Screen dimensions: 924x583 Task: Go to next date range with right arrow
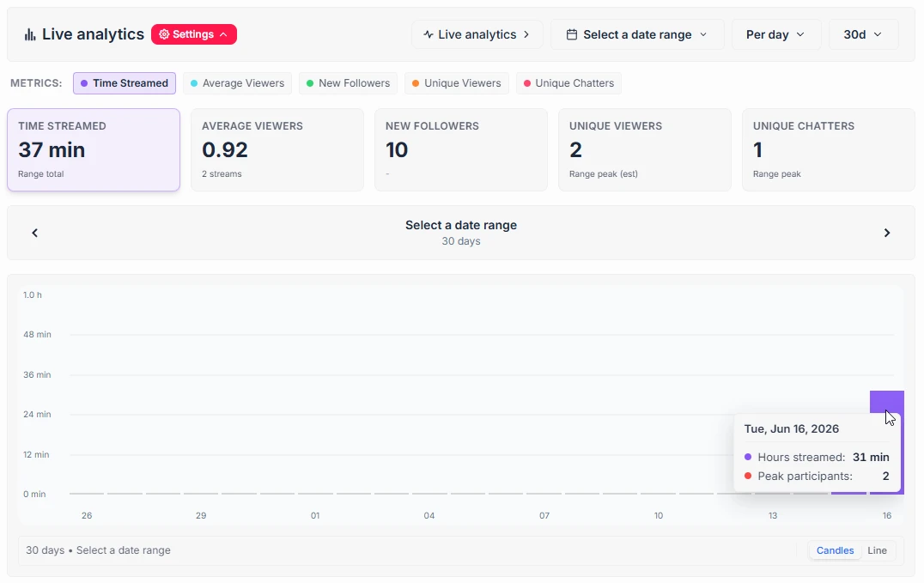pos(887,233)
